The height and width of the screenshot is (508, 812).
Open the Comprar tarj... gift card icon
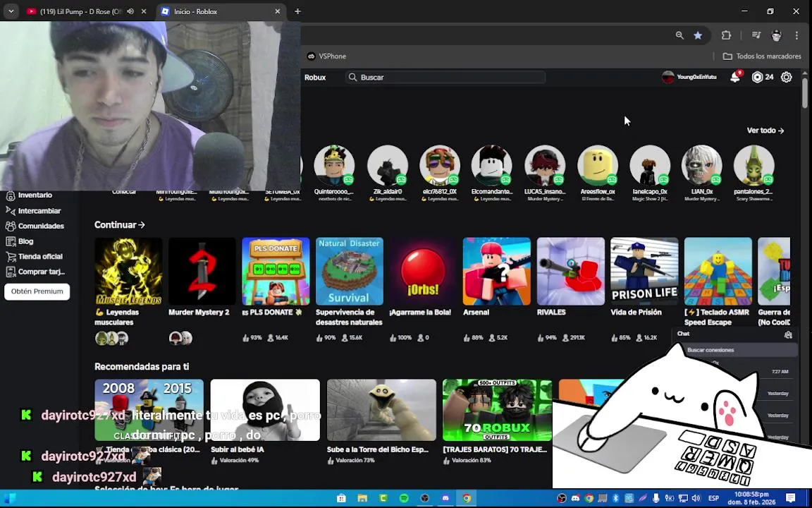pyautogui.click(x=11, y=272)
